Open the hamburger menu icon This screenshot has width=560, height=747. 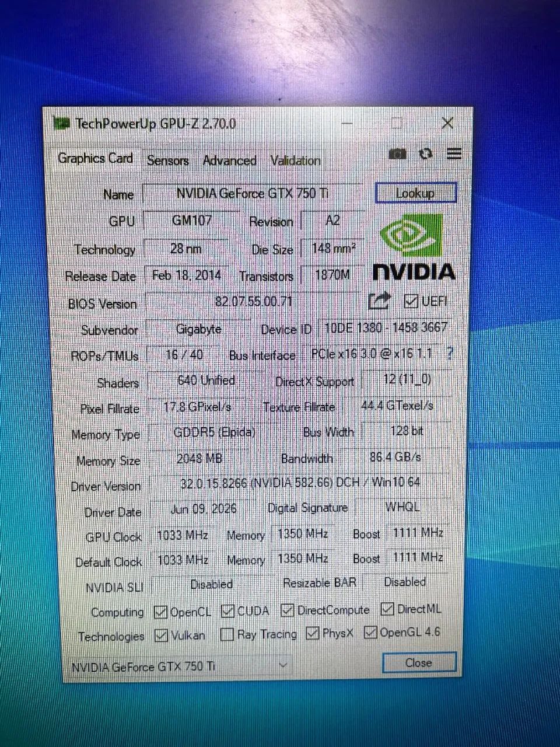pyautogui.click(x=454, y=153)
